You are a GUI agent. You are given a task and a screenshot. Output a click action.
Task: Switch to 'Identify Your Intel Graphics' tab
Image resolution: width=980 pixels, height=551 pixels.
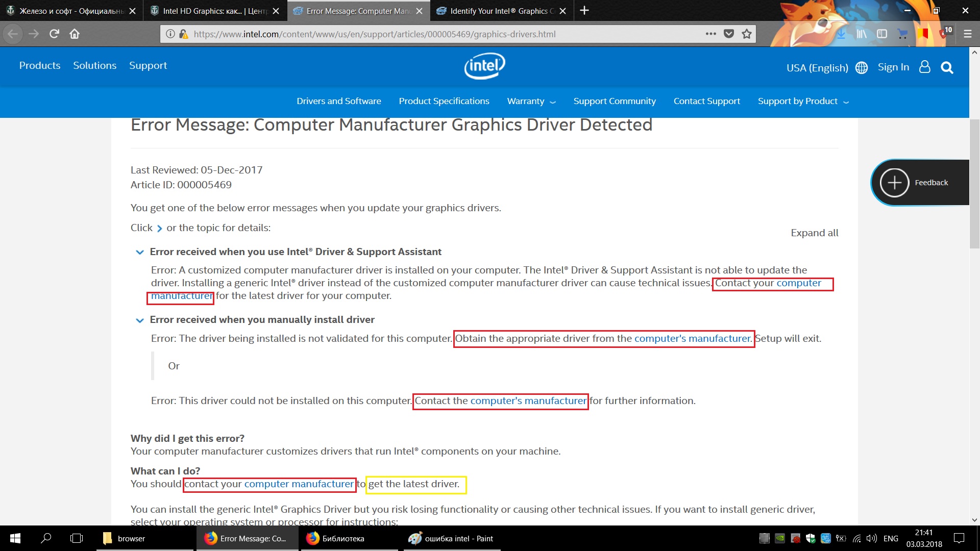coord(502,11)
